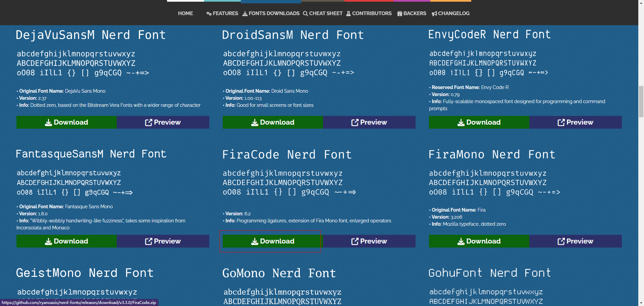The width and height of the screenshot is (644, 306).
Task: Click the Features gears icon in navbar
Action: [x=209, y=14]
